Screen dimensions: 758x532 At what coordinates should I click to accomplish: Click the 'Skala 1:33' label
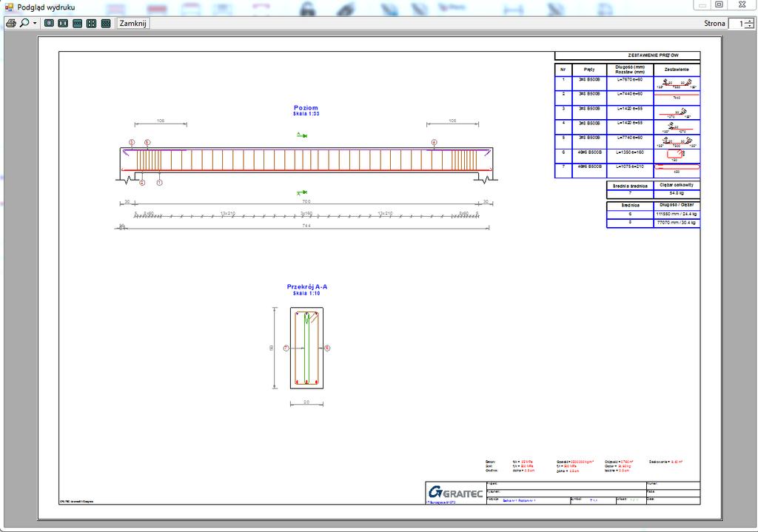point(306,114)
